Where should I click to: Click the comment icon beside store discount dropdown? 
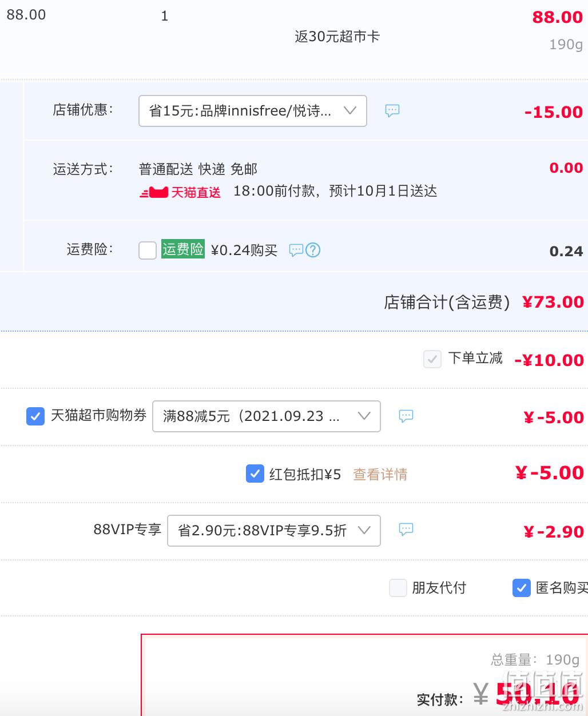392,110
